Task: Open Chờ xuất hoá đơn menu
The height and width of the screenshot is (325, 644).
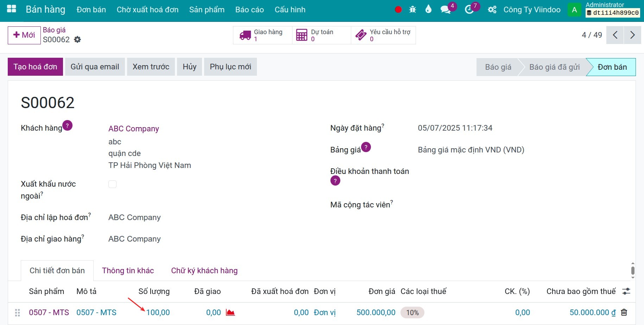Action: pyautogui.click(x=147, y=10)
